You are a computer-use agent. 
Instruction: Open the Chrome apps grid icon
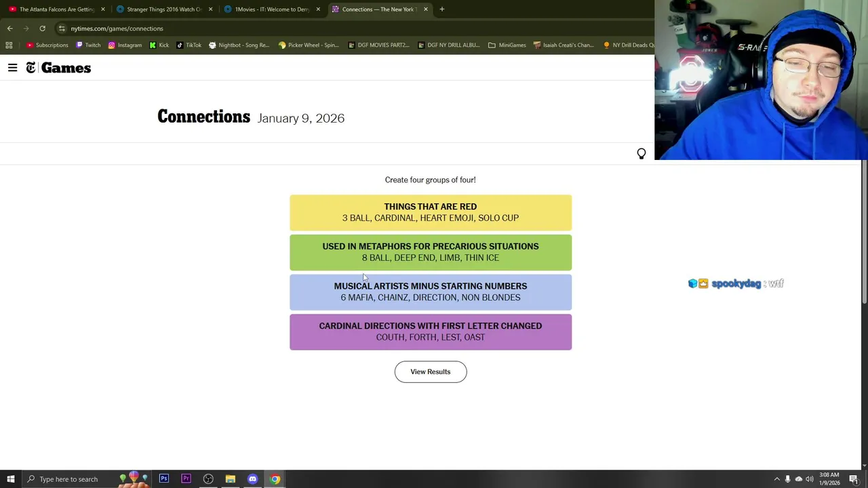coord(9,45)
